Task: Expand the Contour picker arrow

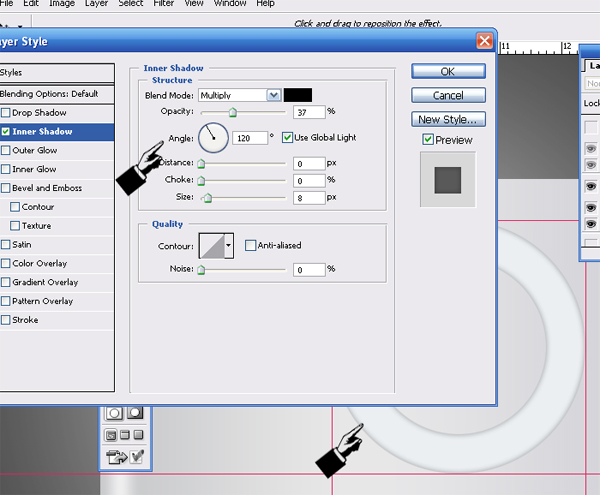Action: point(228,246)
